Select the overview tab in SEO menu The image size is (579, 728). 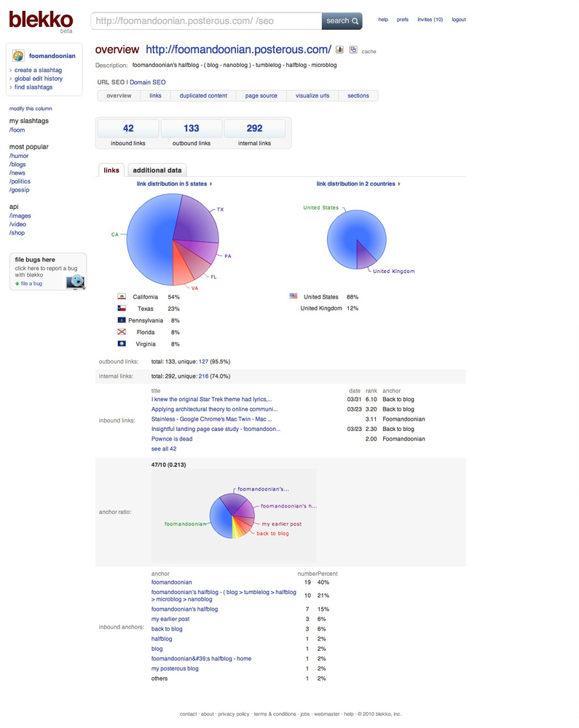coord(119,95)
